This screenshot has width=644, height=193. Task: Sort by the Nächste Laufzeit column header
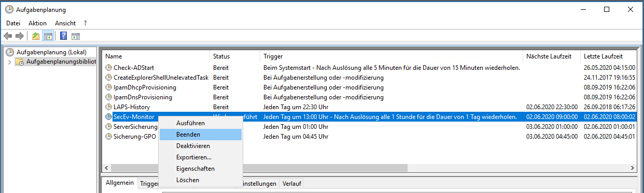point(552,56)
